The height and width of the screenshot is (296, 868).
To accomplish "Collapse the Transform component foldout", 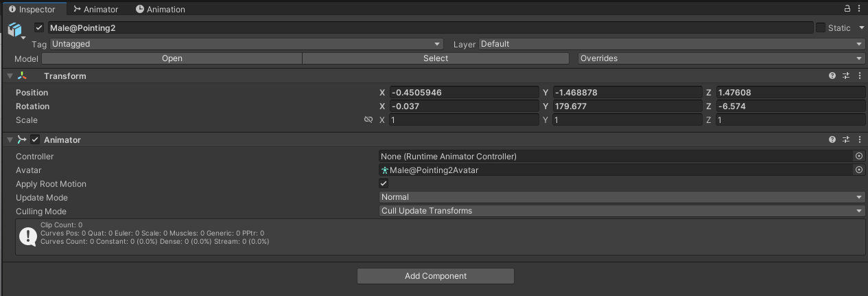I will [x=10, y=76].
